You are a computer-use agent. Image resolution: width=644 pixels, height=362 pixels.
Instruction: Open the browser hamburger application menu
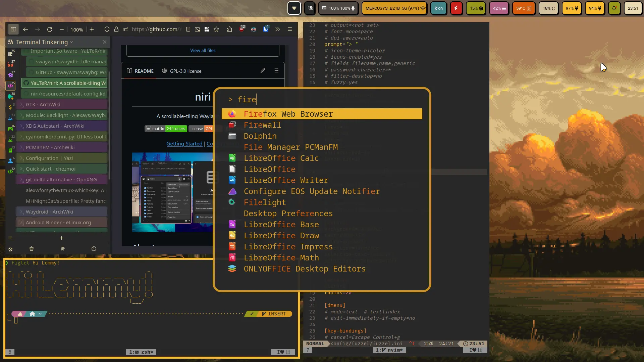pyautogui.click(x=290, y=29)
